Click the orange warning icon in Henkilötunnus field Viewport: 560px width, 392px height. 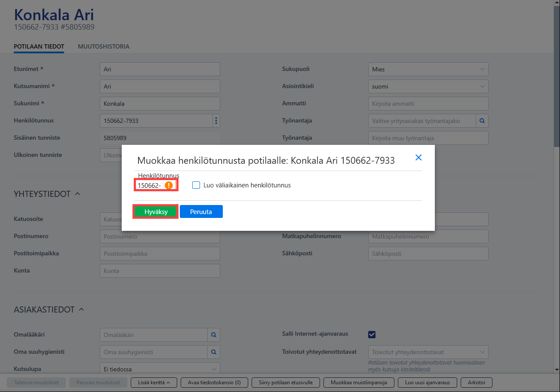click(169, 185)
